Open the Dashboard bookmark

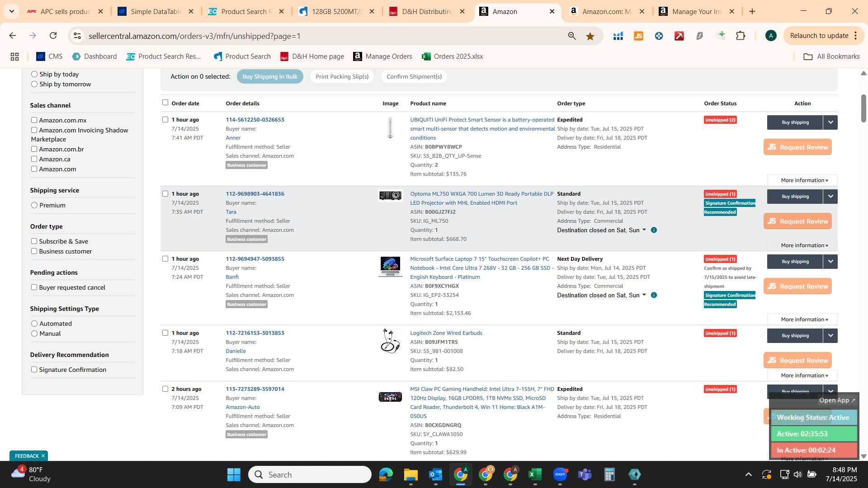pyautogui.click(x=94, y=56)
